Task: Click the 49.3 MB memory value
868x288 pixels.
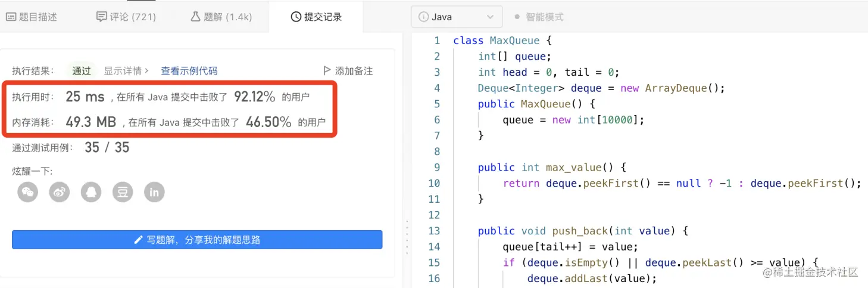Action: click(90, 122)
